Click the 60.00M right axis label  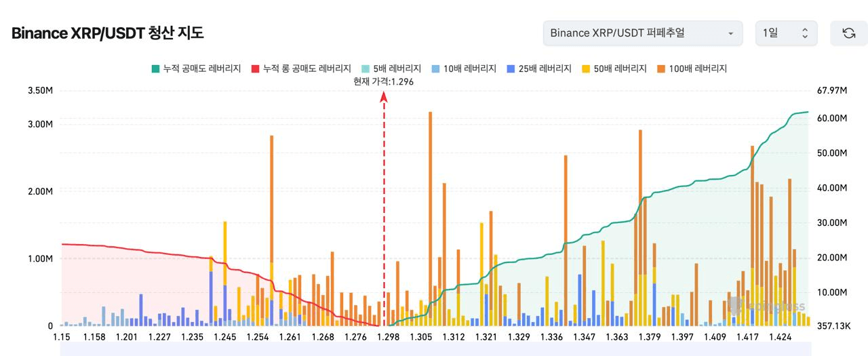click(x=833, y=118)
